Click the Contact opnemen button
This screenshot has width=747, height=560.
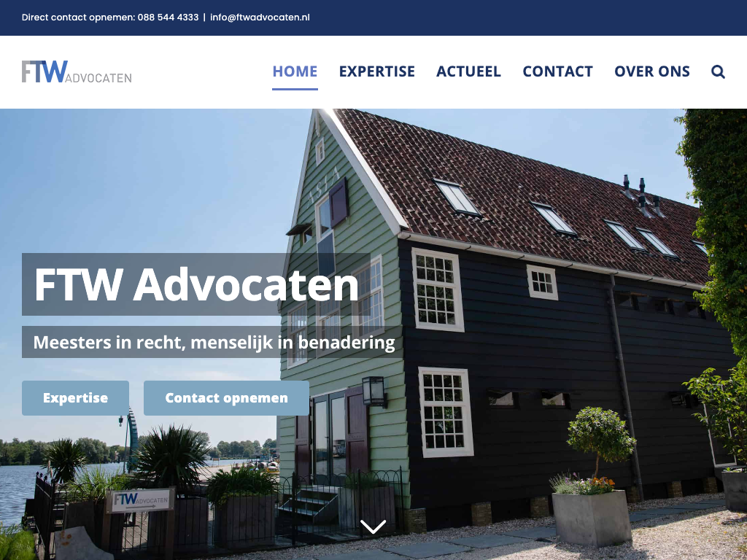226,398
